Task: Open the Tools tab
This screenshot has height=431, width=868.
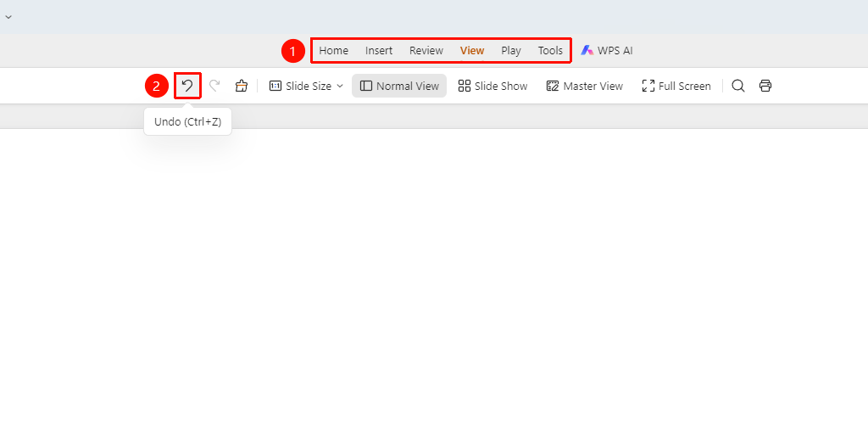Action: (x=550, y=51)
